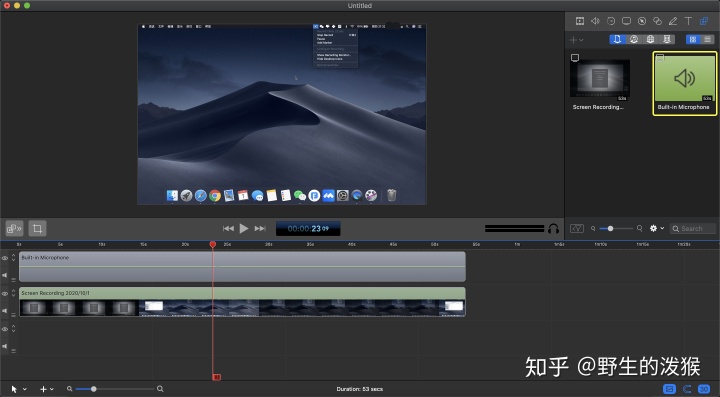
Task: Zoom in timeline with large magnifier
Action: click(160, 389)
